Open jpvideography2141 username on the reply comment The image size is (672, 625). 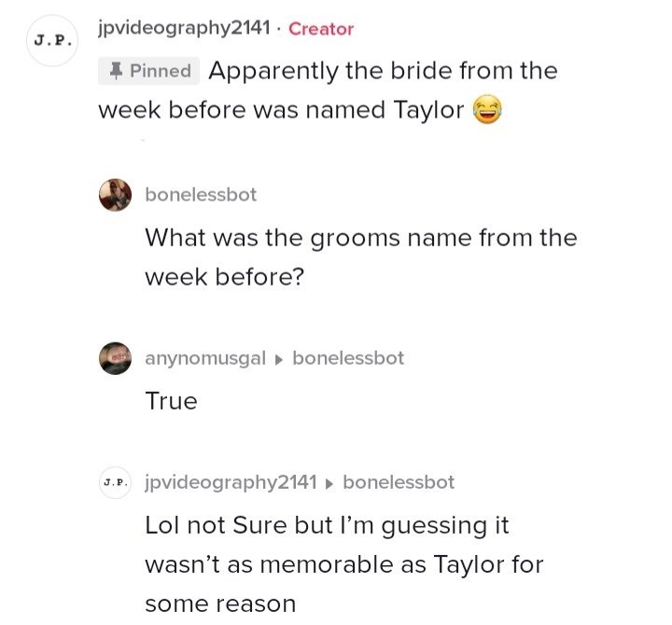pyautogui.click(x=231, y=482)
